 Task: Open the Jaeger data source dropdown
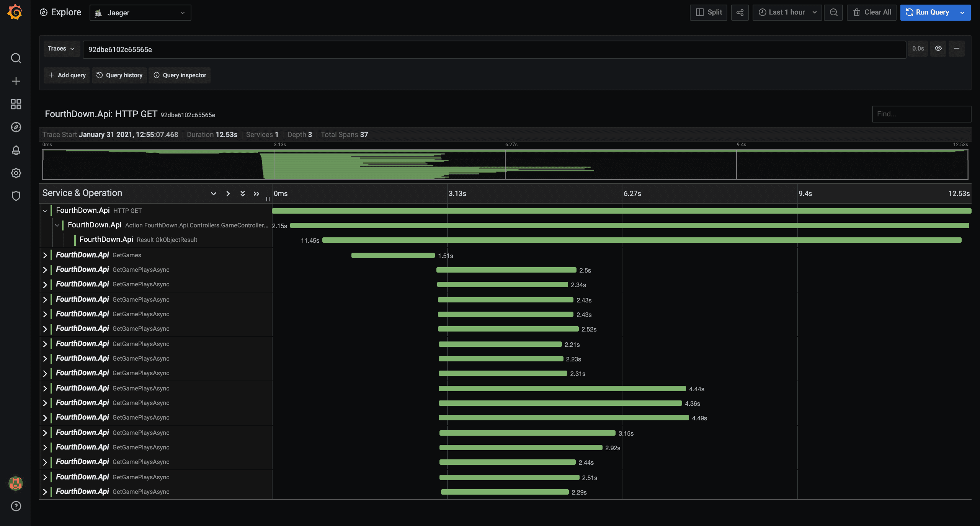pyautogui.click(x=140, y=13)
